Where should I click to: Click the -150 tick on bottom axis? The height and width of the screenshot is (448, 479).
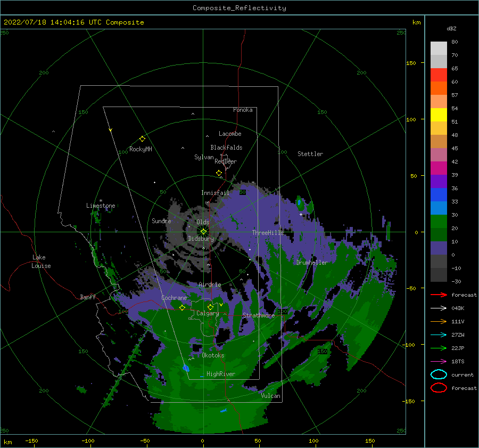(x=31, y=441)
